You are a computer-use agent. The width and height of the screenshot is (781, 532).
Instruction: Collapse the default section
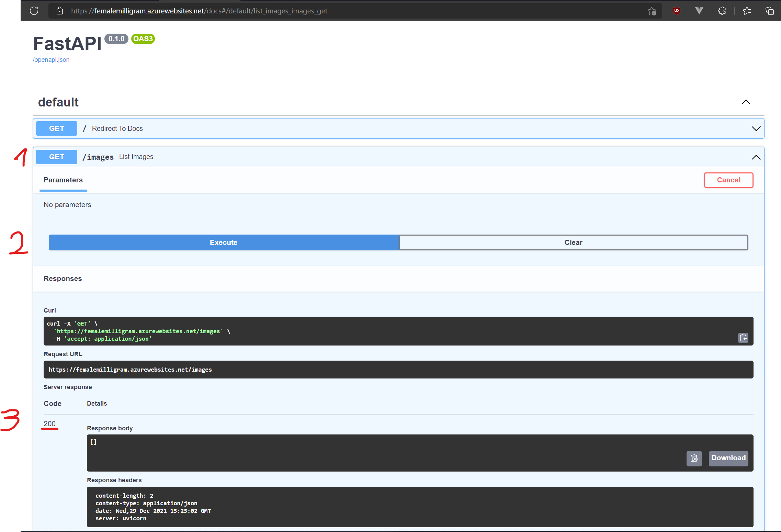[x=746, y=102]
